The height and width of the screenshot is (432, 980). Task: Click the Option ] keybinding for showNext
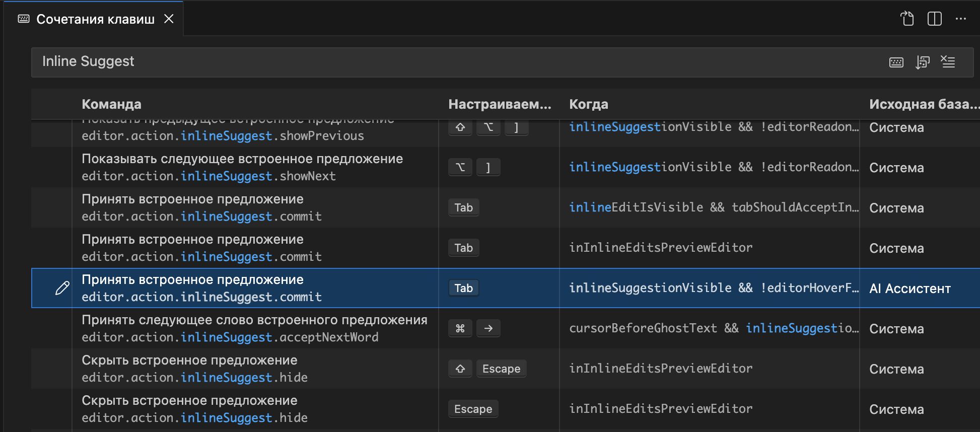click(x=474, y=167)
